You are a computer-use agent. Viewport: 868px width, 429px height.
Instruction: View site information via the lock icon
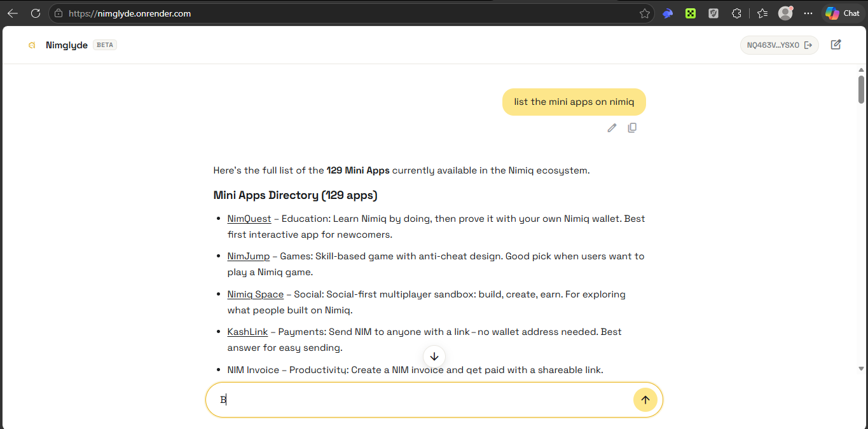coord(59,13)
